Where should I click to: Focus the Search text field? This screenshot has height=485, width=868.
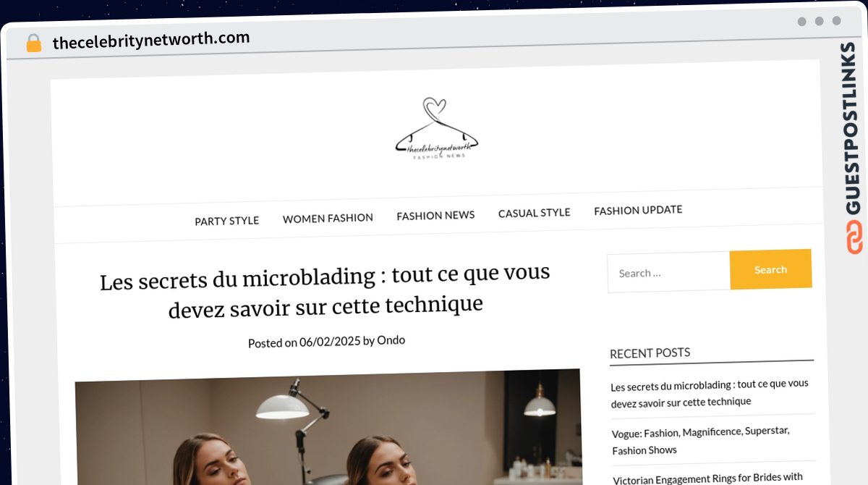click(669, 272)
